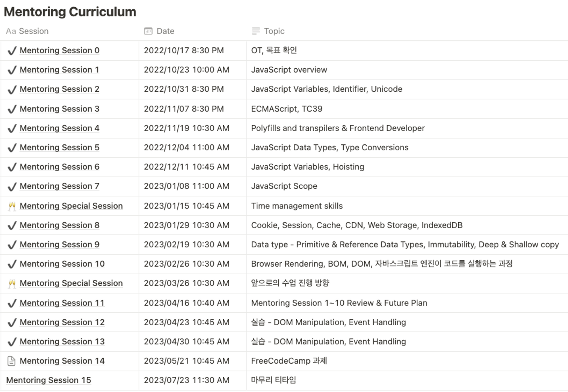Open Mentoring Session 8 page link
Viewport: 568px width, 392px height.
coord(59,225)
